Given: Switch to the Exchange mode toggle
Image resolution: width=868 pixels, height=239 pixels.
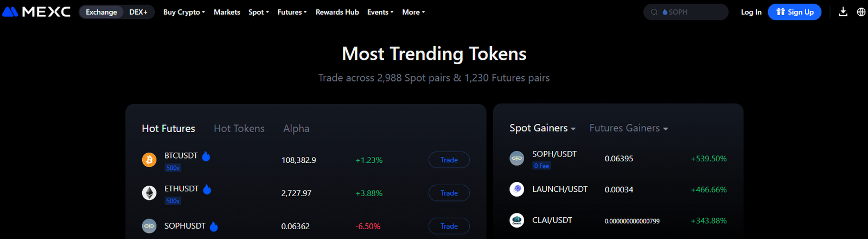Looking at the screenshot, I should tap(101, 12).
